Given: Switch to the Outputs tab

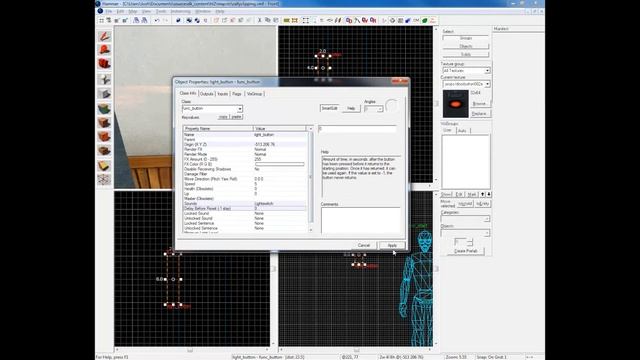Looking at the screenshot, I should (207, 94).
